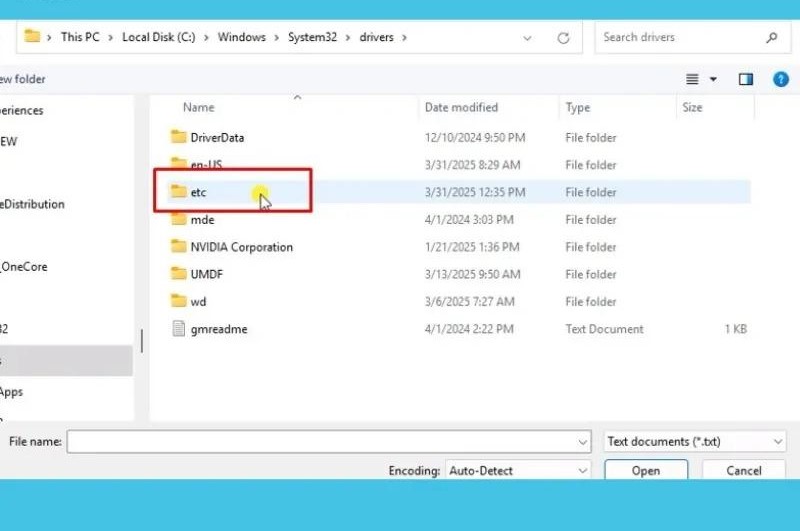This screenshot has height=531, width=800.
Task: Click the drivers breadcrumb
Action: pos(377,37)
